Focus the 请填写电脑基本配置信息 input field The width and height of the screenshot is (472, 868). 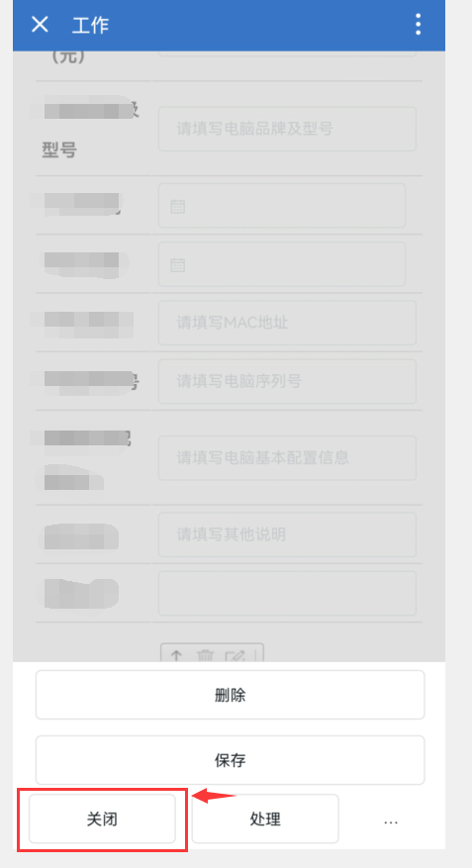pos(287,458)
